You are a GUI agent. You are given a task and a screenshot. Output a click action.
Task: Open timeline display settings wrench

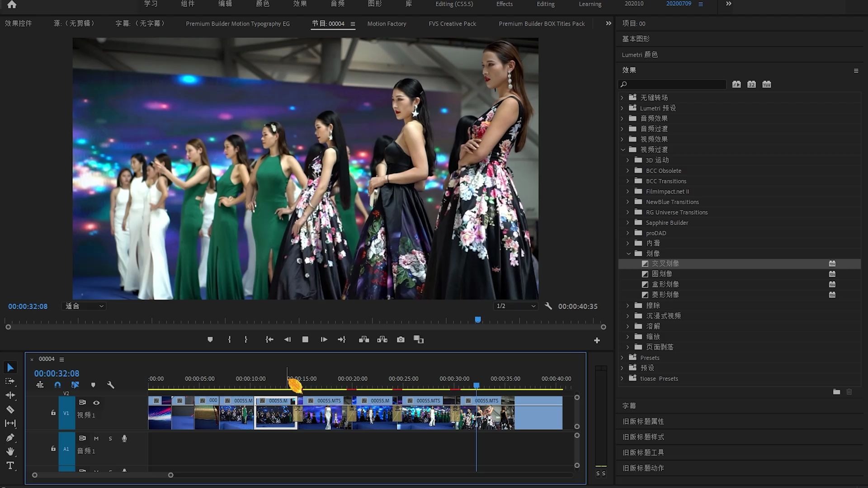[x=110, y=385]
